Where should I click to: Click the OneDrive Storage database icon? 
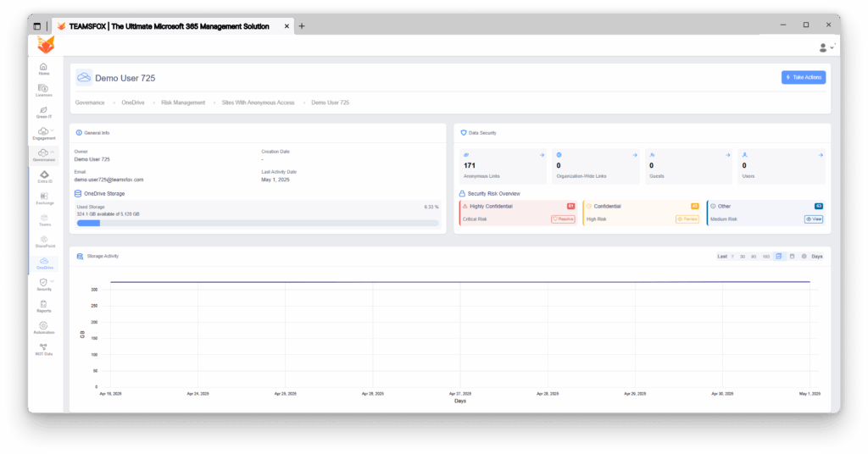click(x=78, y=194)
